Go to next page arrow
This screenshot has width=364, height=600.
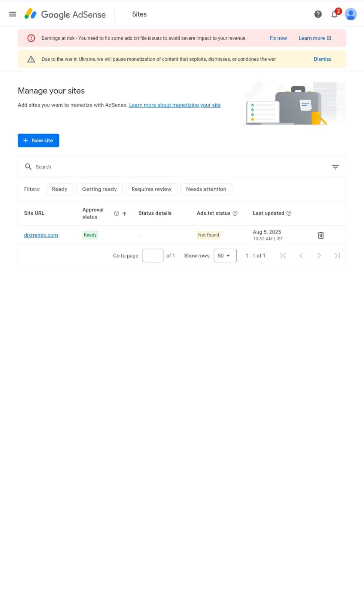(x=319, y=256)
